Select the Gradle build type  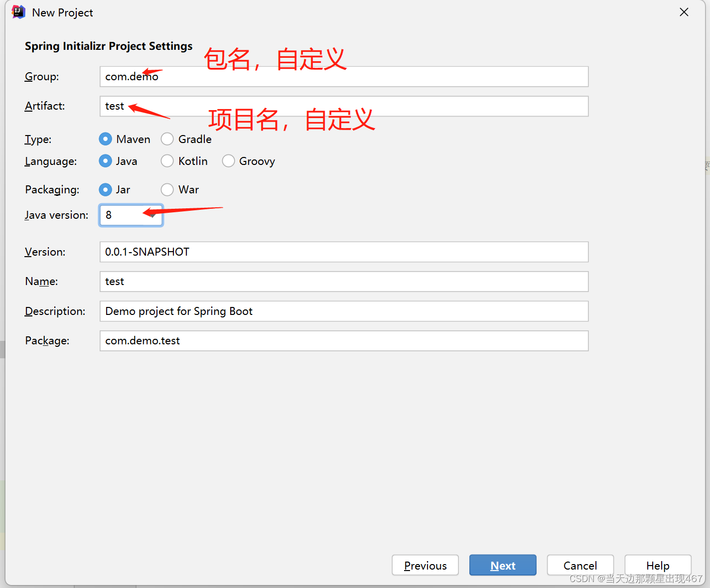167,139
